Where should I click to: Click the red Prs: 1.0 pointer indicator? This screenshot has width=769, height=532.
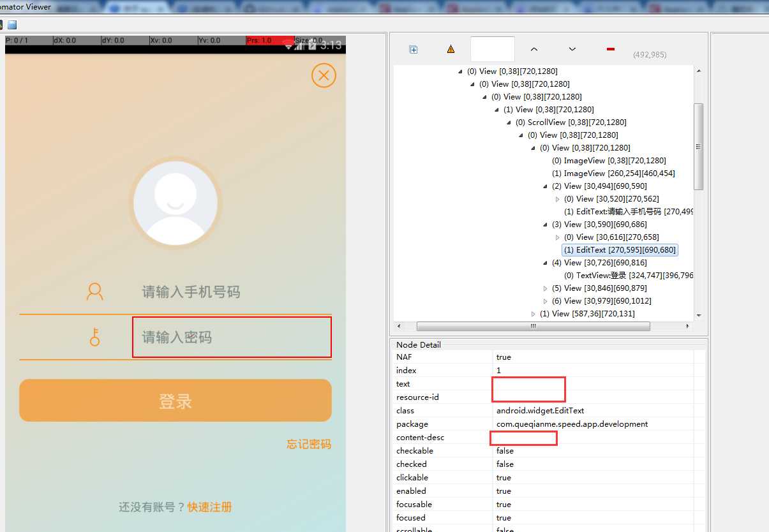[270, 40]
